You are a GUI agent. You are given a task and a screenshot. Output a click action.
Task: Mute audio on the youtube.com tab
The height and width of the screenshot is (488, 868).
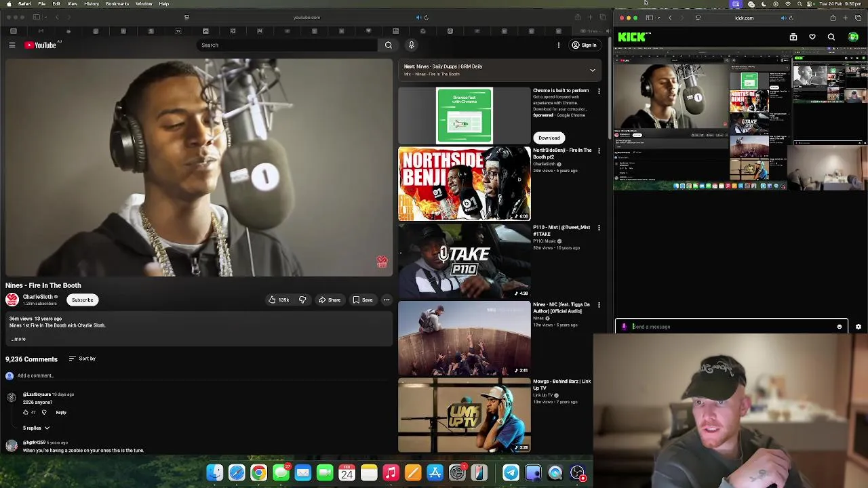(418, 18)
